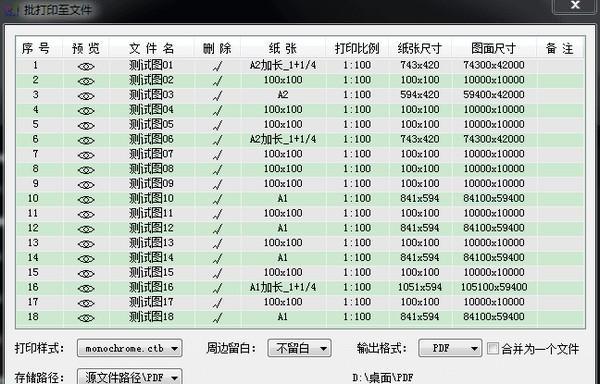Enable 合并为一个文件 checkbox
Screen dimensions: 600x384
click(493, 348)
